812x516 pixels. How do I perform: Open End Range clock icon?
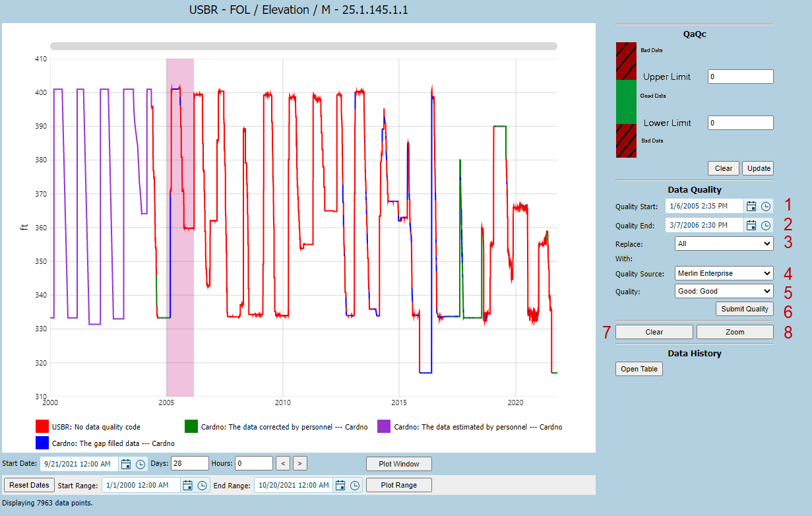[x=355, y=486]
